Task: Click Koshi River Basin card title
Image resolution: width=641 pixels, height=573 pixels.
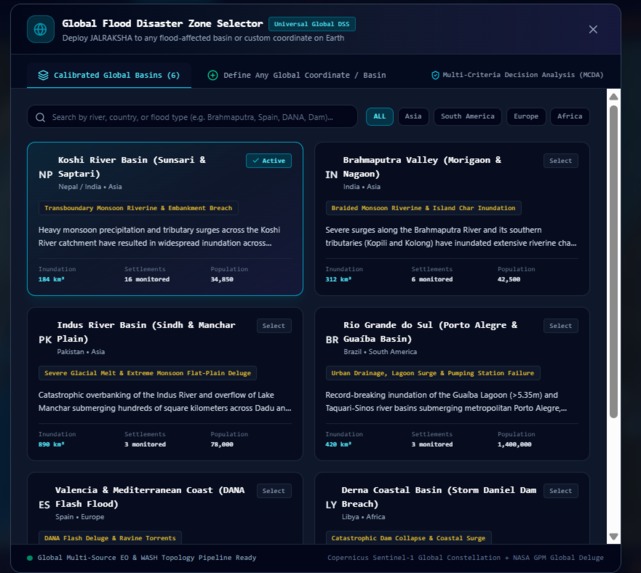Action: pos(132,167)
